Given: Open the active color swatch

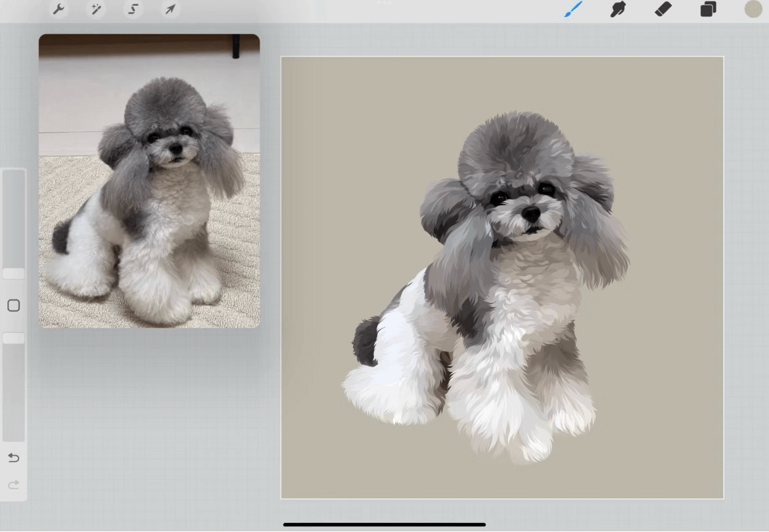Looking at the screenshot, I should pos(753,9).
